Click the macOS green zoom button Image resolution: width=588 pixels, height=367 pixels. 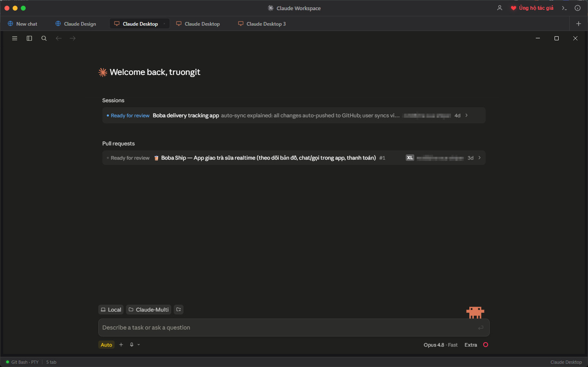tap(23, 8)
